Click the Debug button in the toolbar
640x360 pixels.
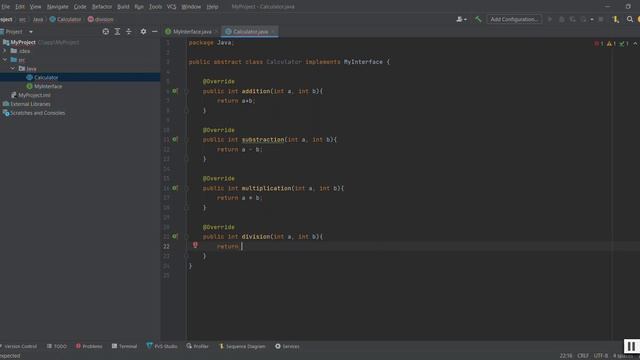(562, 19)
